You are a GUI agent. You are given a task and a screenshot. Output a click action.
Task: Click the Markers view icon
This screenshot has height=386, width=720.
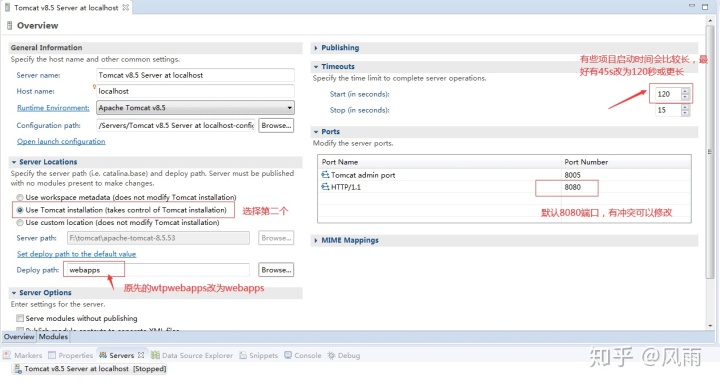click(7, 355)
